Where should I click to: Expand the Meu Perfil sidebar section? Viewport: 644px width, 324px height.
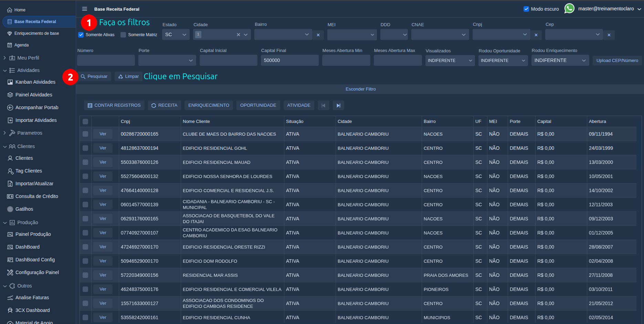coord(28,58)
